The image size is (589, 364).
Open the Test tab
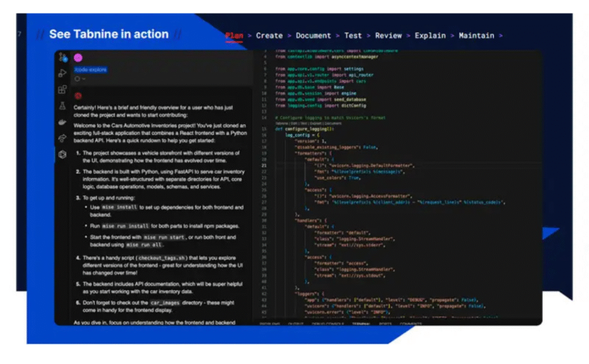353,36
